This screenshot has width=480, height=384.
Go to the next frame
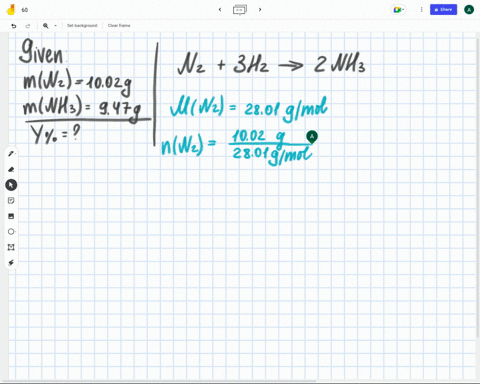pos(260,10)
